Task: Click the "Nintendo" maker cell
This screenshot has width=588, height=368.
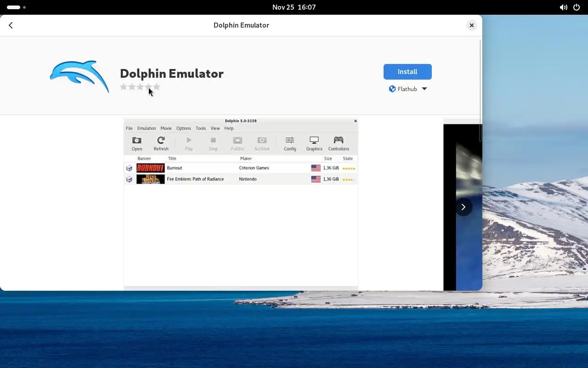Action: tap(248, 179)
